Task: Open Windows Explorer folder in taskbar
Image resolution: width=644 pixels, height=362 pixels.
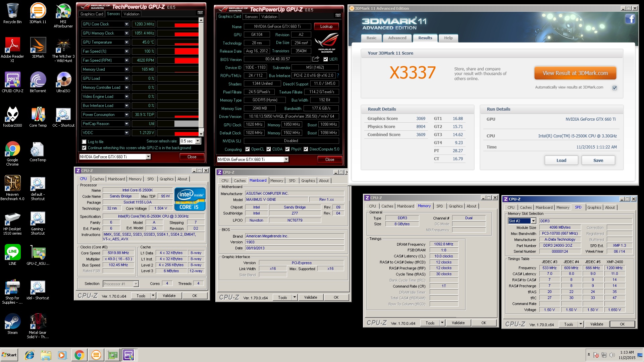Action: (46, 355)
